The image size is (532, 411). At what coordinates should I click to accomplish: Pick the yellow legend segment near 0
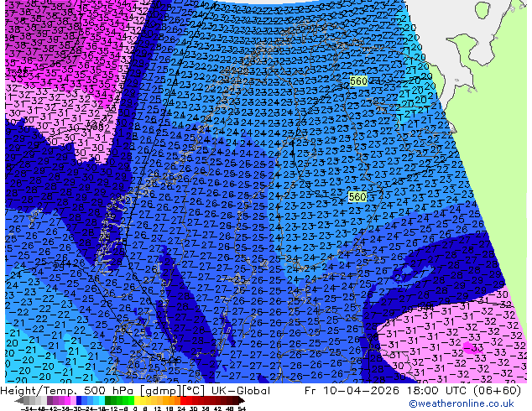[x=137, y=401]
